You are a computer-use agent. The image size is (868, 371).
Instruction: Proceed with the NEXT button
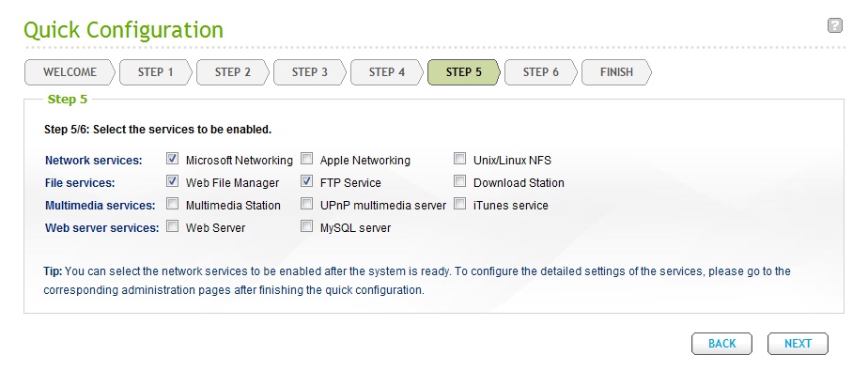click(x=798, y=344)
